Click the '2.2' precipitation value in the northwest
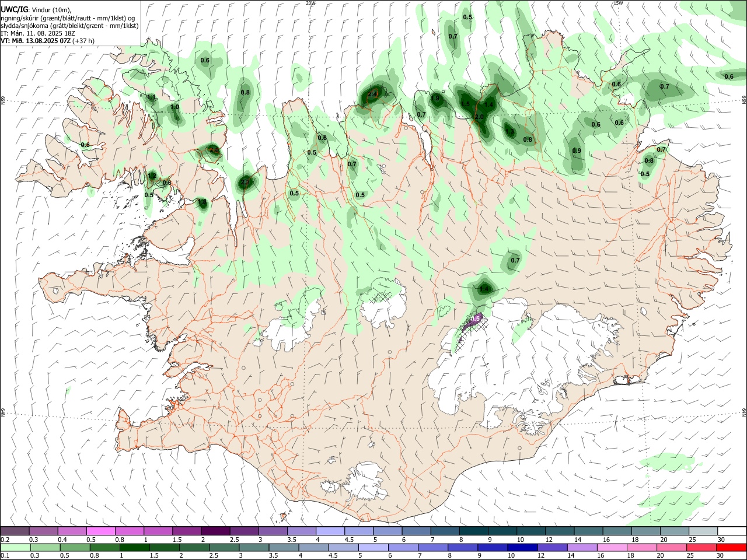Viewport: 747px width, 560px height. click(x=246, y=182)
